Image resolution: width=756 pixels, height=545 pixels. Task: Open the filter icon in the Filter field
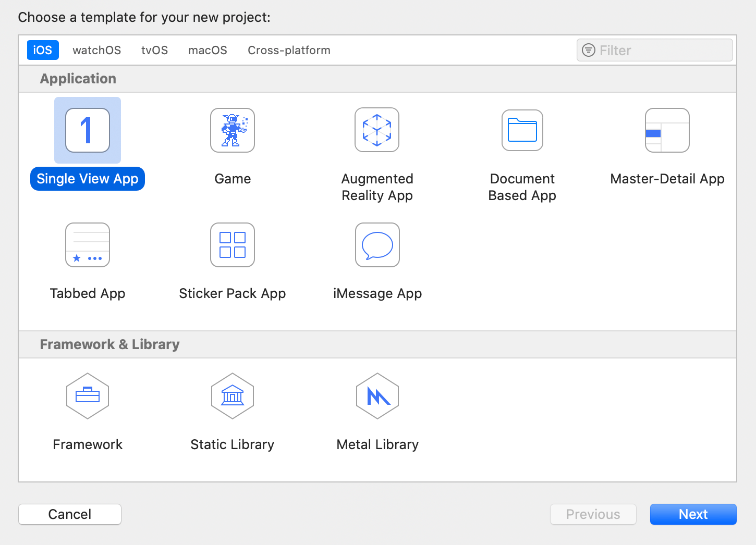(589, 50)
